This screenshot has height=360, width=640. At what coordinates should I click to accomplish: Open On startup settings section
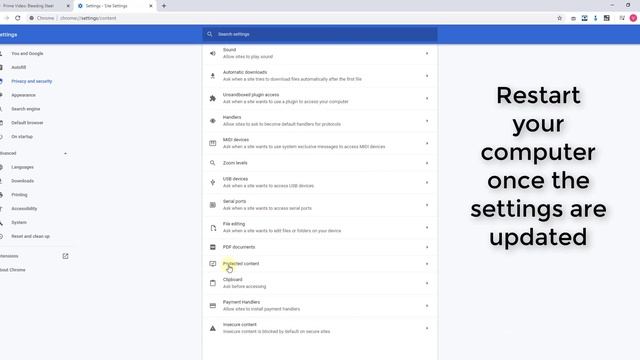[x=22, y=137]
